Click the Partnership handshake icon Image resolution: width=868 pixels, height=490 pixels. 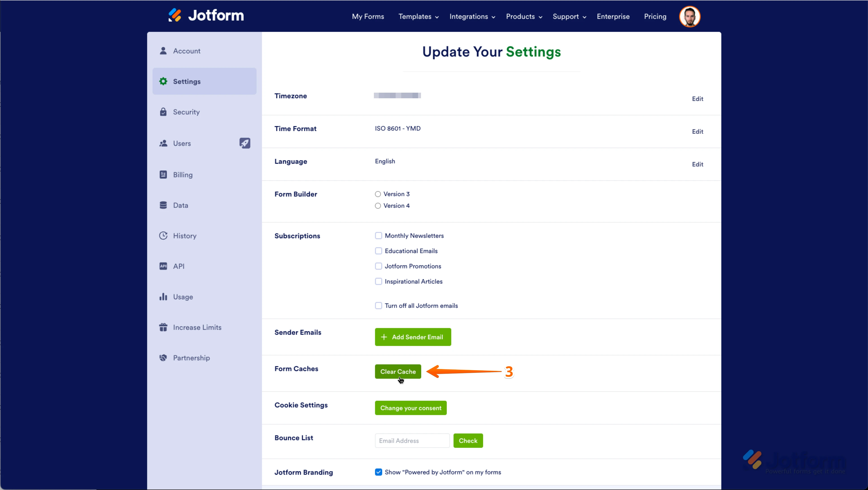[x=163, y=358]
